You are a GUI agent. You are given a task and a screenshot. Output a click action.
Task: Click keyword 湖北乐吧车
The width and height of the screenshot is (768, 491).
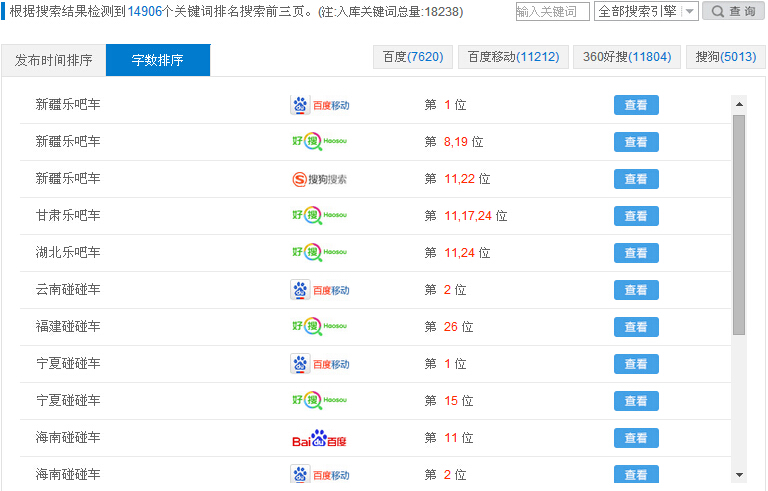pos(68,252)
